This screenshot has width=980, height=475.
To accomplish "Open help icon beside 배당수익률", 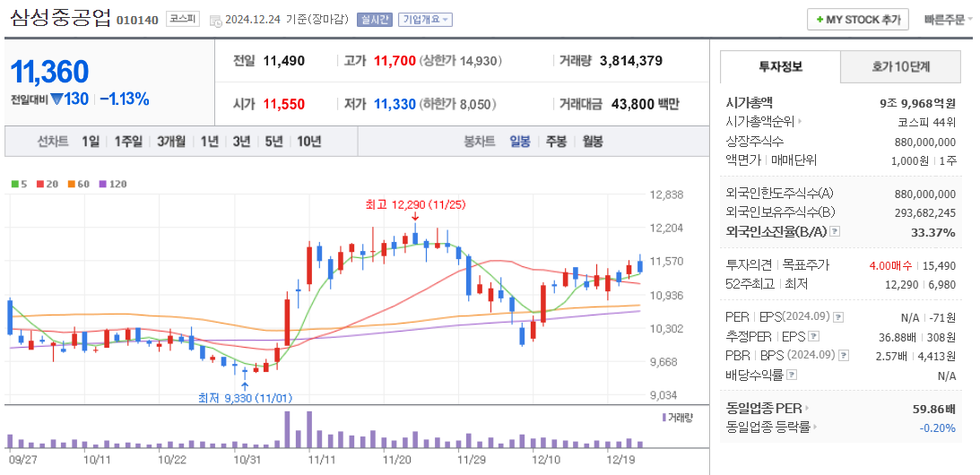I will (792, 375).
